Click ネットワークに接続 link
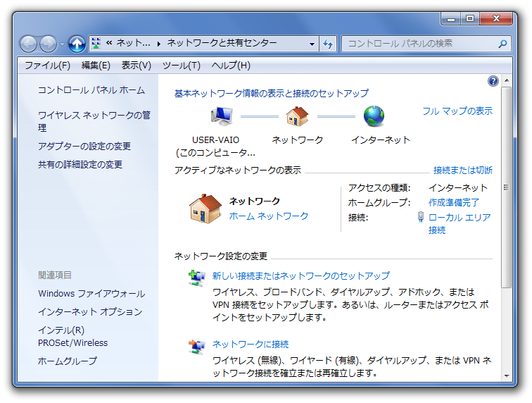532x403 pixels. point(251,345)
